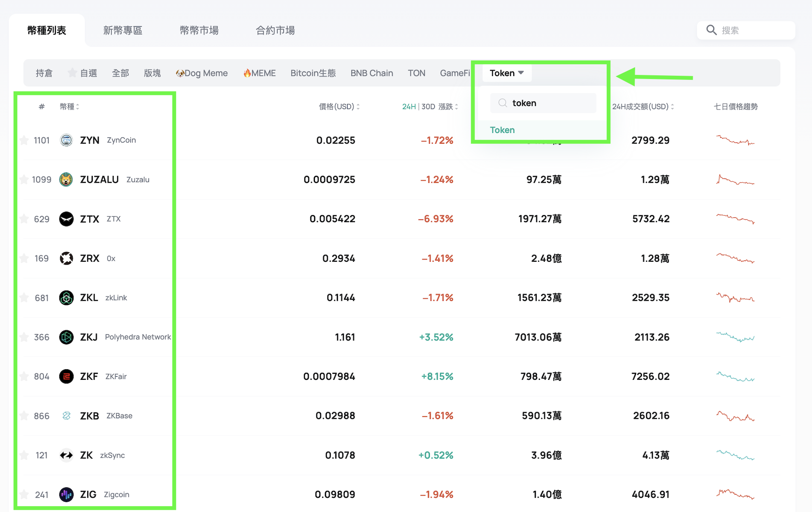Filter by Dog Meme category

coord(202,73)
